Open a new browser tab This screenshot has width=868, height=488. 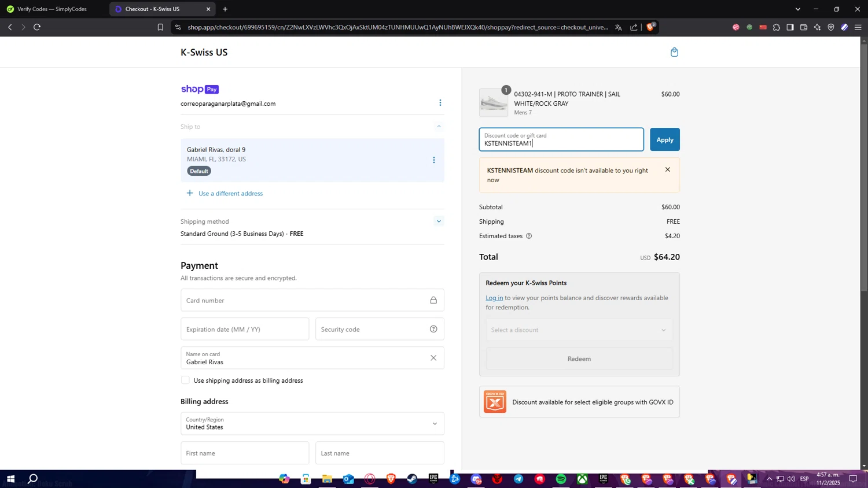[x=225, y=9]
